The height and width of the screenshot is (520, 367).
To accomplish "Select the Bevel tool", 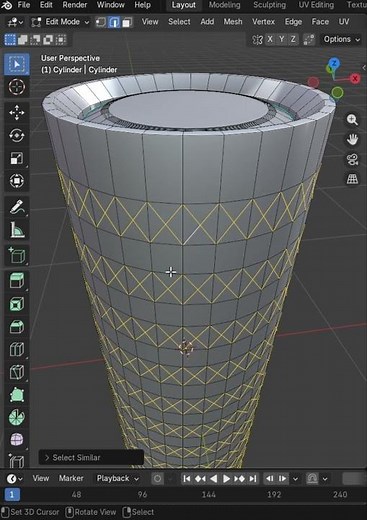I will tap(17, 327).
